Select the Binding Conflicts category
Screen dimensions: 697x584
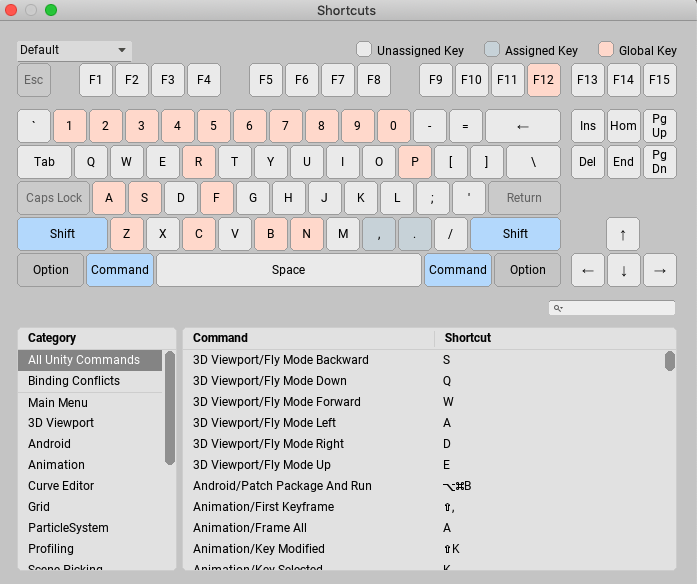pos(74,381)
